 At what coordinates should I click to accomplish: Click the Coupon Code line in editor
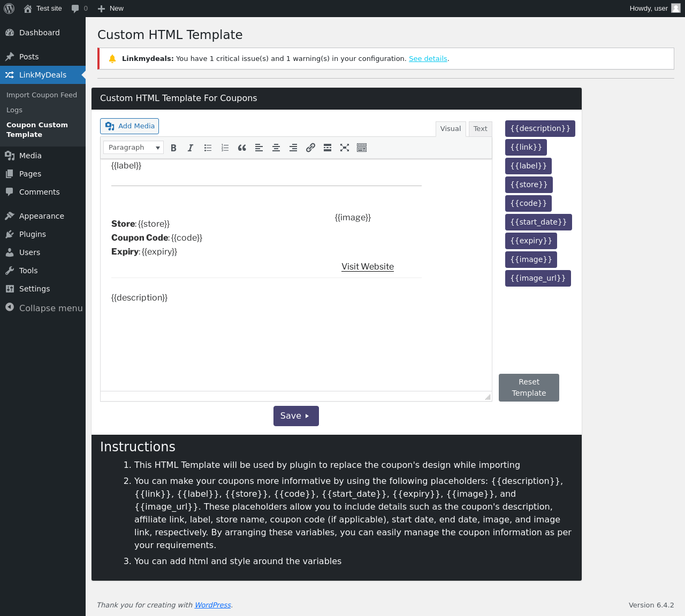[157, 238]
